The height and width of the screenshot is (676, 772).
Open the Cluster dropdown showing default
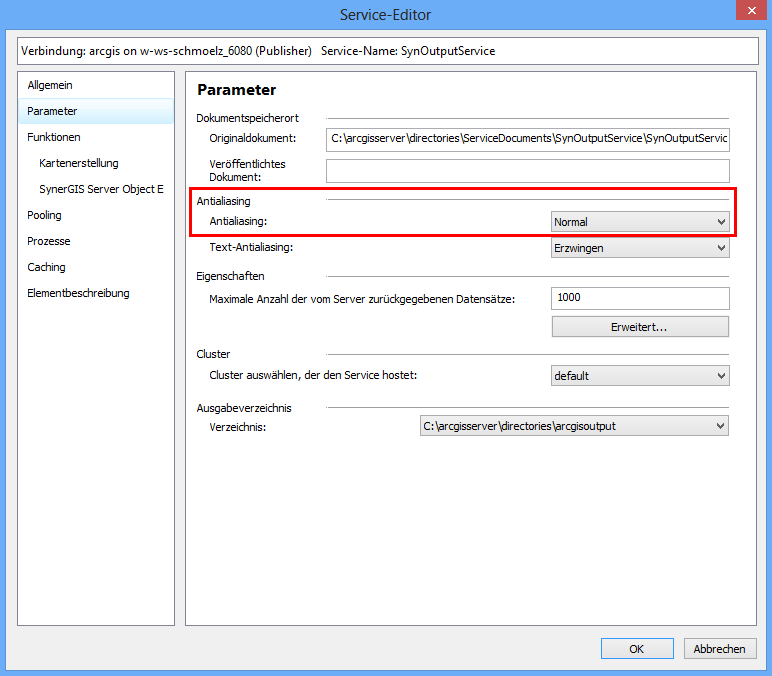tap(640, 376)
